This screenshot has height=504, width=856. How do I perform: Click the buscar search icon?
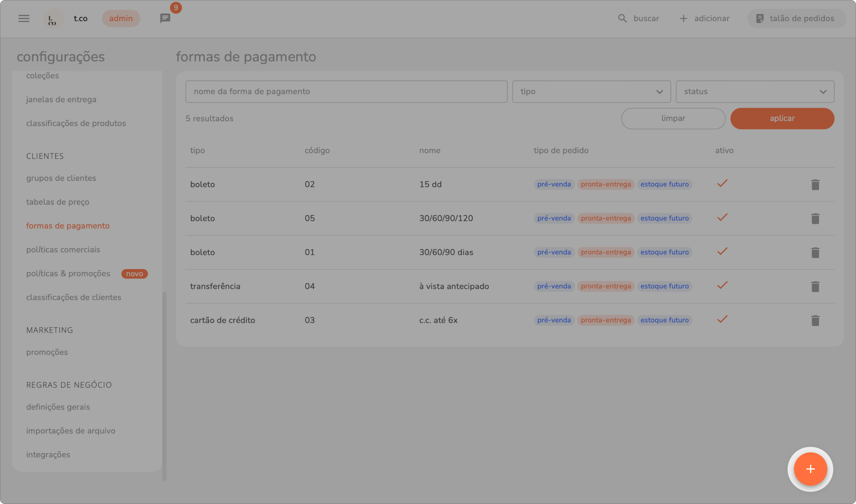pos(622,18)
